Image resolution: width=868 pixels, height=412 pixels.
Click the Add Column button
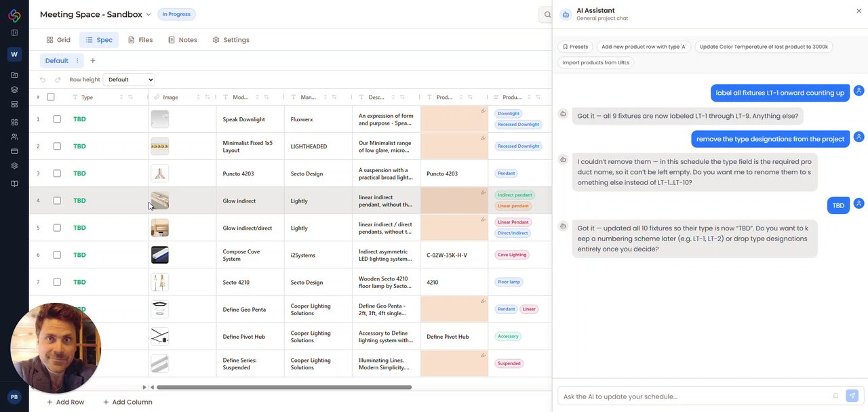pos(127,402)
